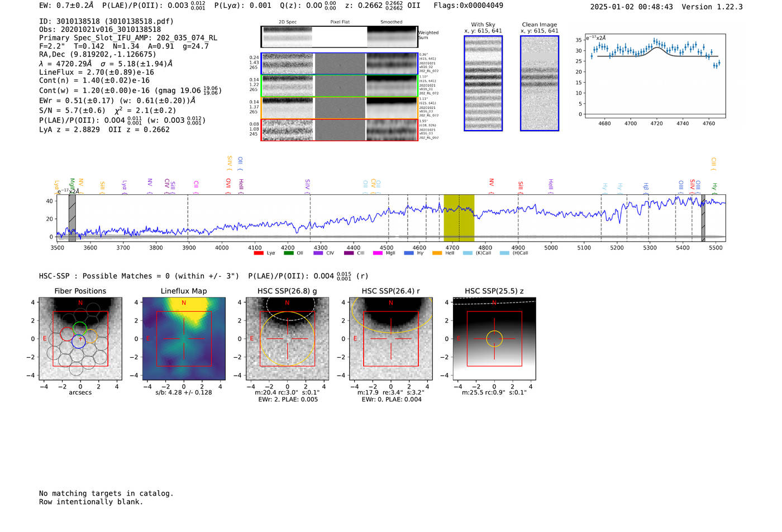Viewport: 782px width, 532px height.
Task: Click the 5000 wavelength tick on the spectrum axis
Action: (551, 248)
